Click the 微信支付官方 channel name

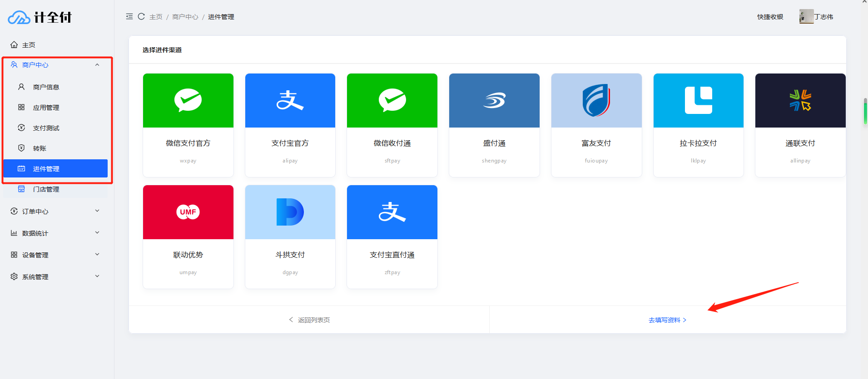pyautogui.click(x=188, y=143)
